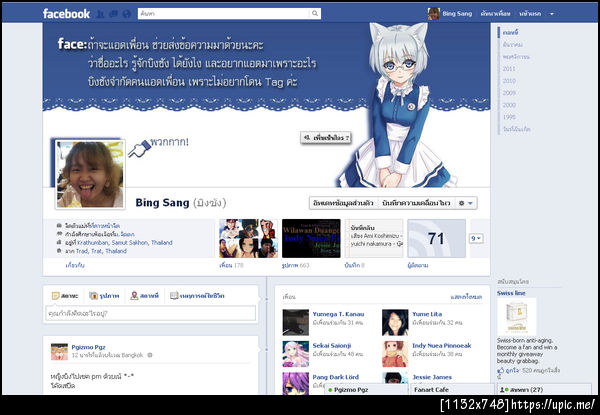Viewport: 600px width, 415px height.
Task: Open the friends count link under collage
Action: (231, 265)
